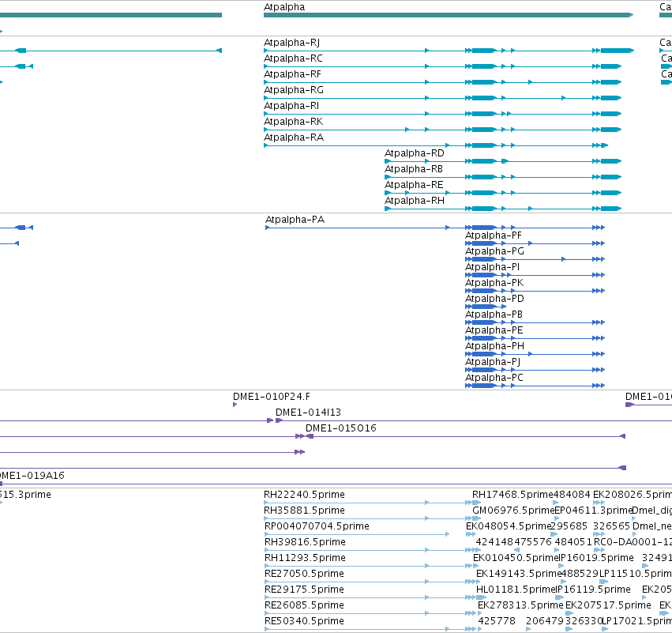Select EST label RE27050.5prime

click(x=304, y=575)
